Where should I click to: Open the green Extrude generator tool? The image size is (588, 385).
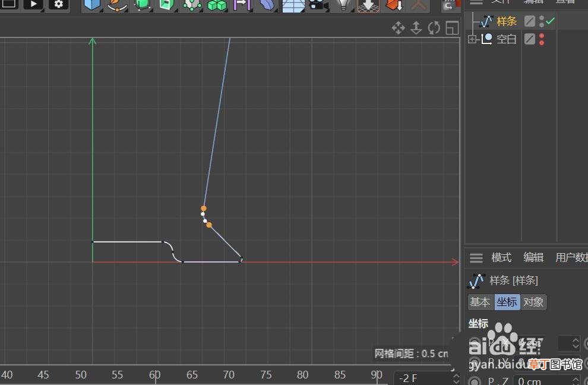tap(167, 5)
